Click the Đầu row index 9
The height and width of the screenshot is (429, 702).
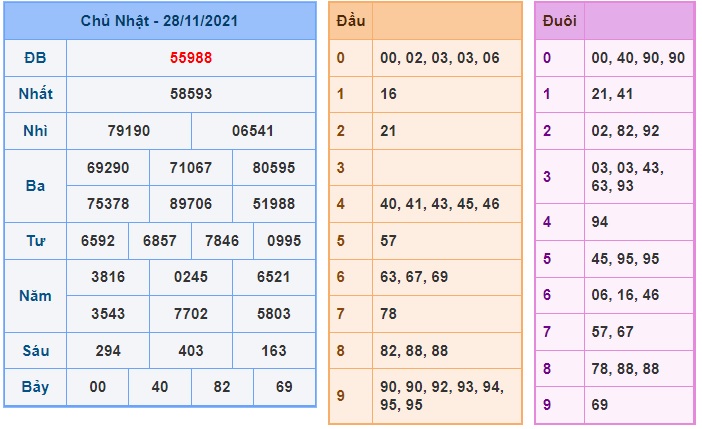341,395
